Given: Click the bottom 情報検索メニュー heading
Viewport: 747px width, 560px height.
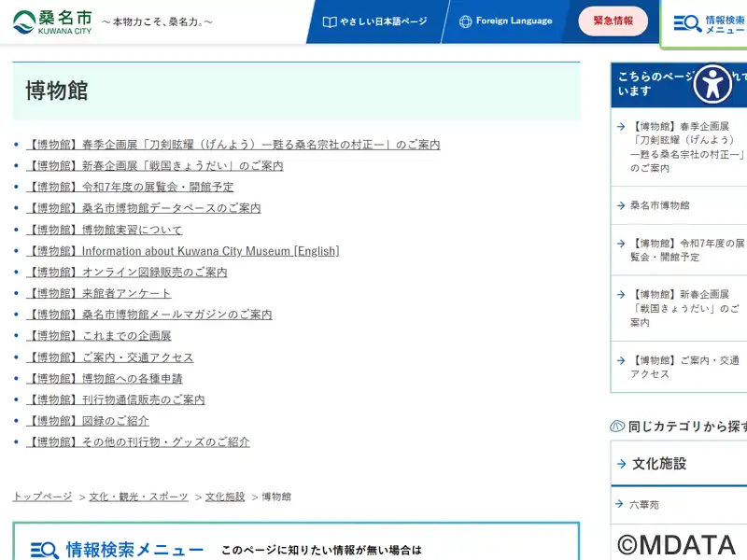Looking at the screenshot, I should tap(134, 550).
